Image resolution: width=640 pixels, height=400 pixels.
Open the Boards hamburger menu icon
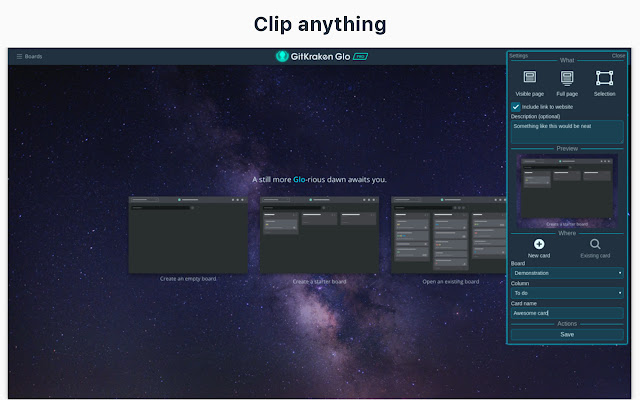pos(19,56)
